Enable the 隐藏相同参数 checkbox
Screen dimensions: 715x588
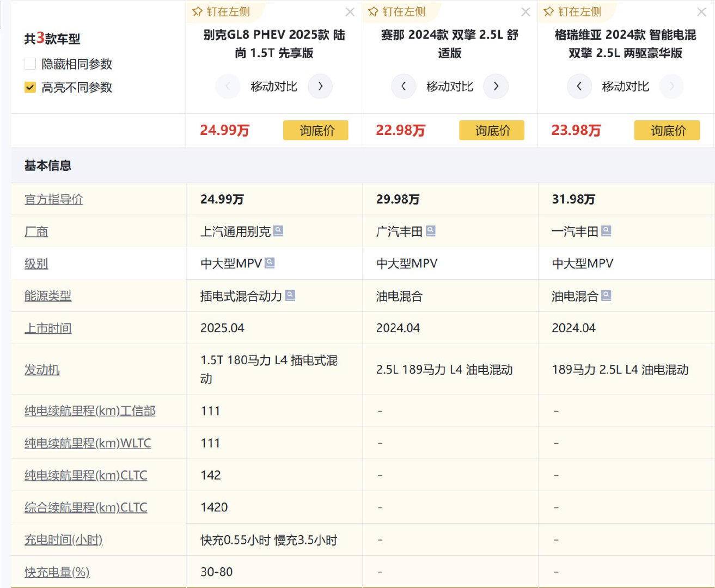[30, 64]
